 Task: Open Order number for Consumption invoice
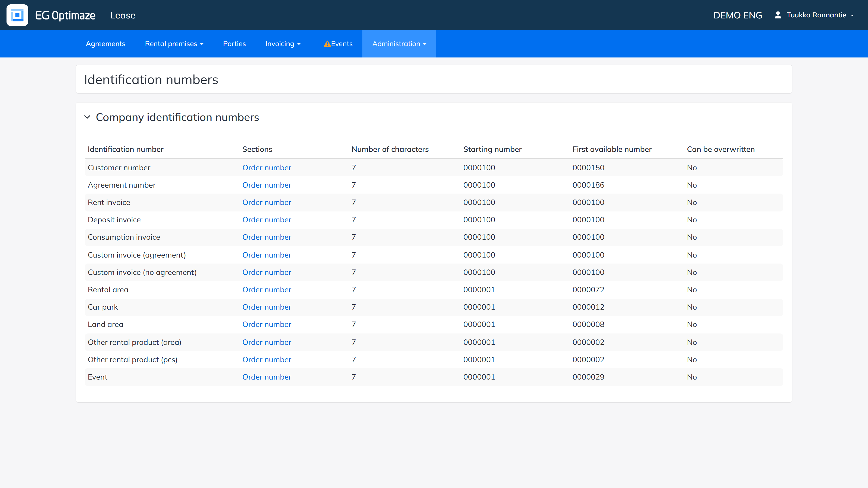pos(267,237)
